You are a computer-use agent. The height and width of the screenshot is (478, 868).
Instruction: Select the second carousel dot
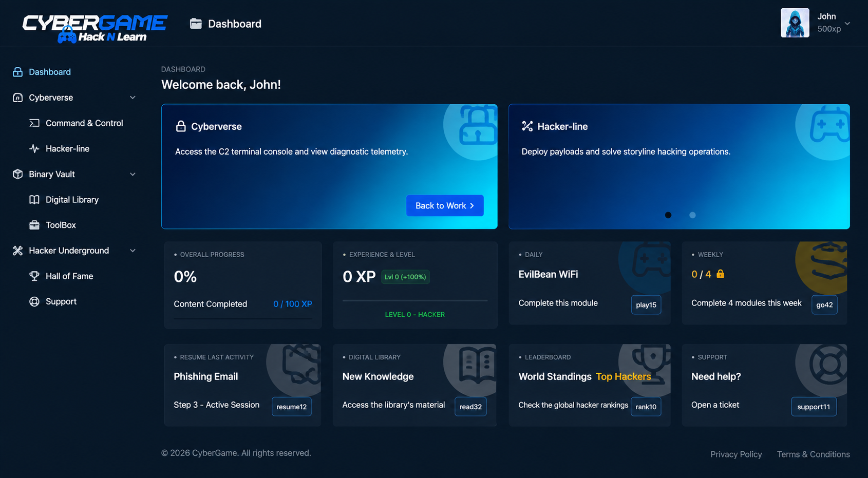pyautogui.click(x=692, y=215)
